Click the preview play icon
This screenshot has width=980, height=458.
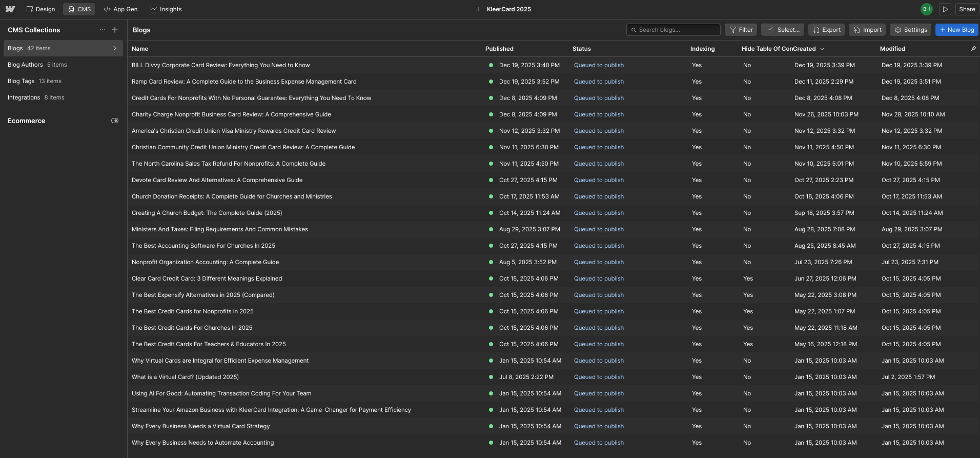tap(945, 9)
